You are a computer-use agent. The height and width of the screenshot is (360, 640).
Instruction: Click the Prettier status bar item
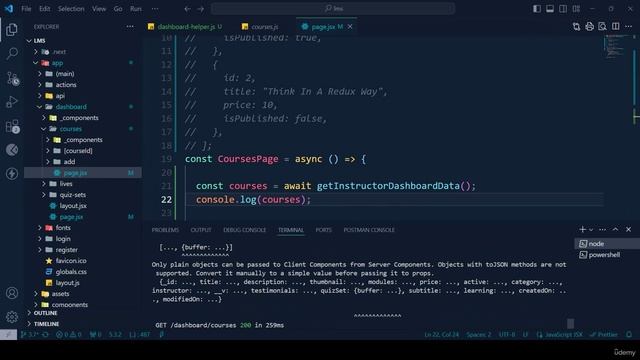604,334
